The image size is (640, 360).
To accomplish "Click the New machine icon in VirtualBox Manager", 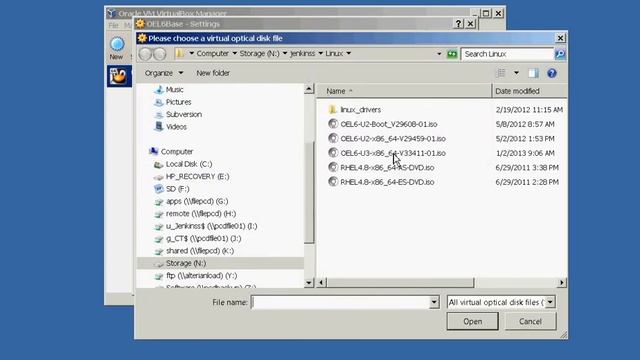I will 117,44.
